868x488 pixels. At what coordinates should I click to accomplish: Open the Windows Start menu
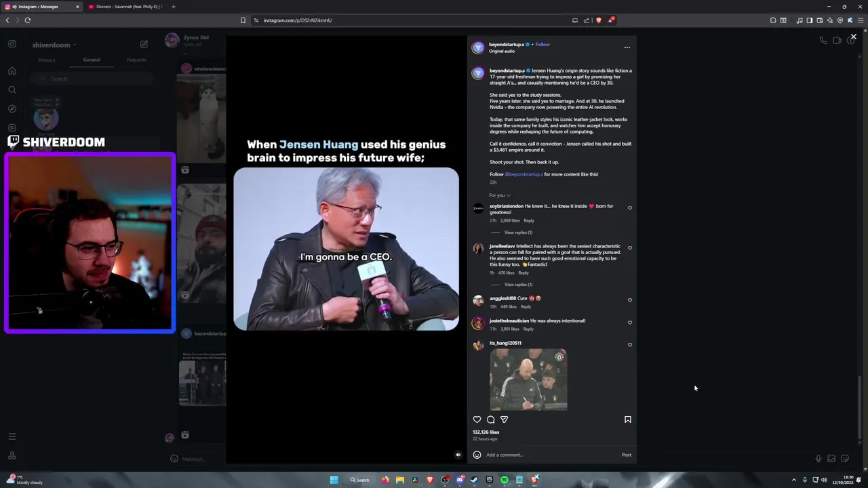point(334,480)
